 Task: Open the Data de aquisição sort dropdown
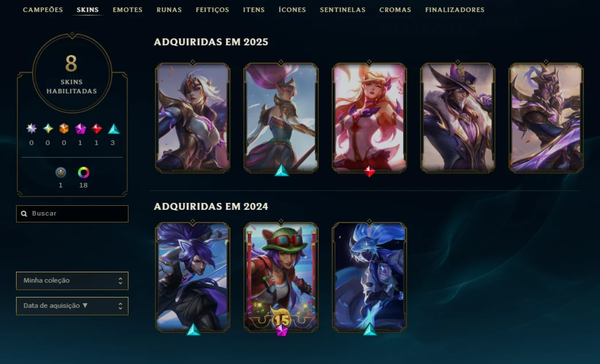(x=72, y=306)
